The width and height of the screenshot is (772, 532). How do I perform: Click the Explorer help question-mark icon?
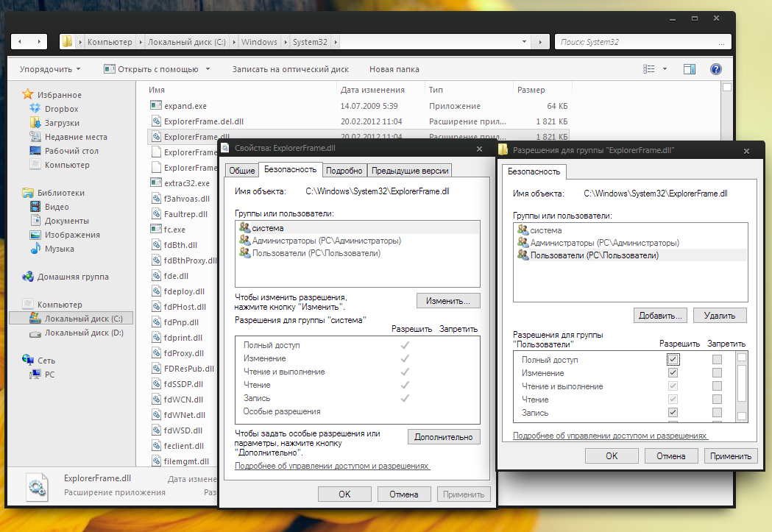click(x=716, y=69)
